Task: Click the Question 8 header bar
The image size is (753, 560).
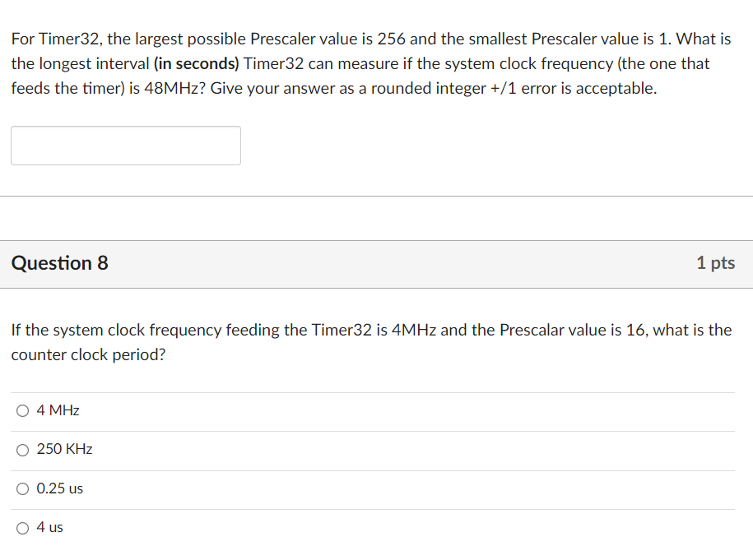Action: point(376,263)
